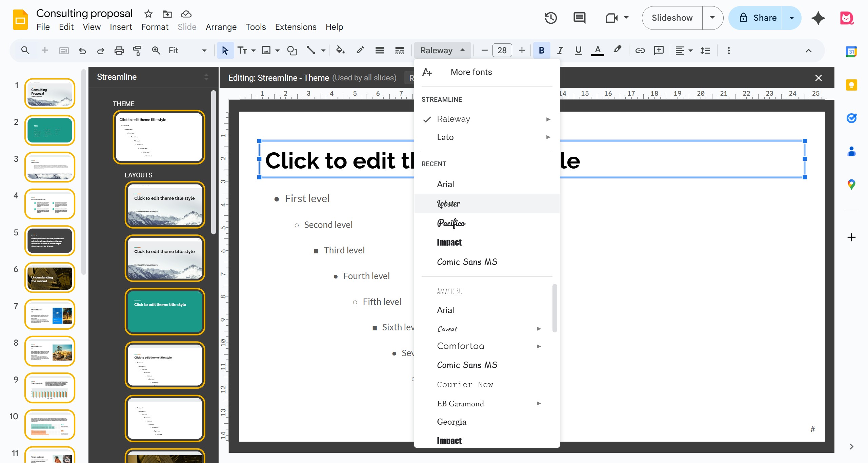Select slide 6 Understanding the market
Screen dimensions: 868x463
[50, 277]
